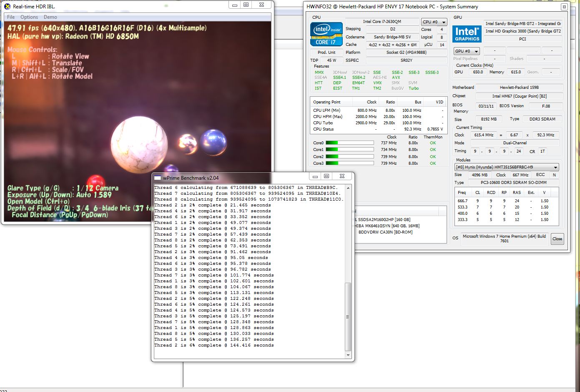Click the Core1 usage bar
Screen dimensions: 580x392
(349, 149)
